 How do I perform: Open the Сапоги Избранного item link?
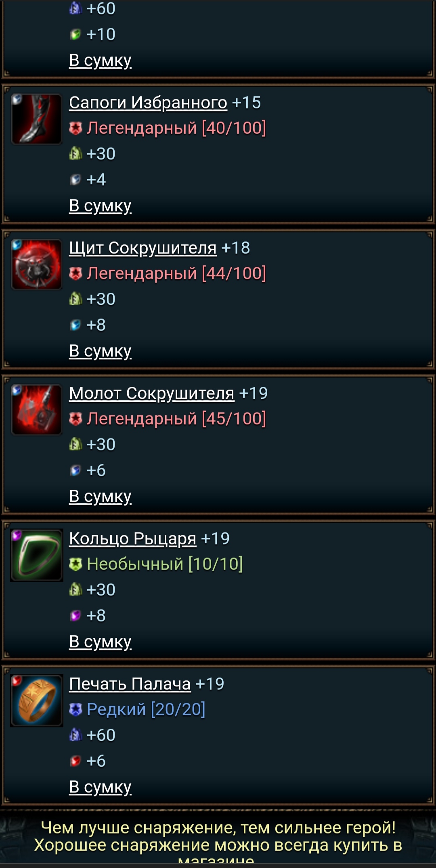148,103
